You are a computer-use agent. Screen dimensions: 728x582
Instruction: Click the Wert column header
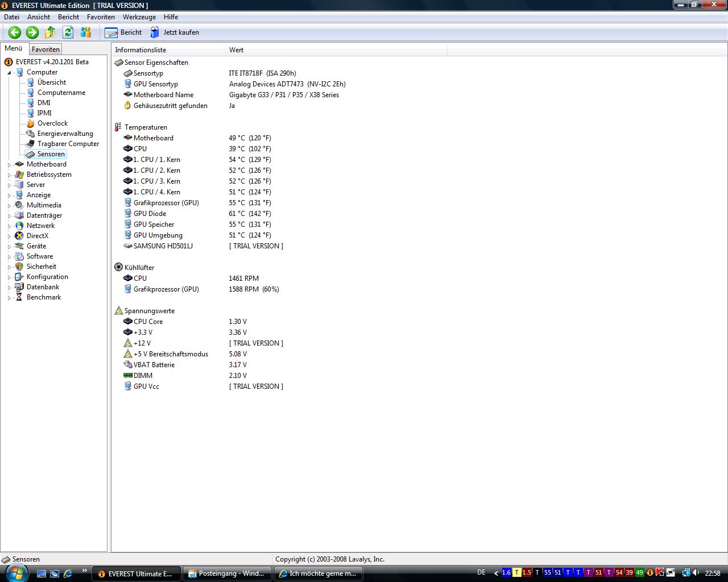point(336,50)
